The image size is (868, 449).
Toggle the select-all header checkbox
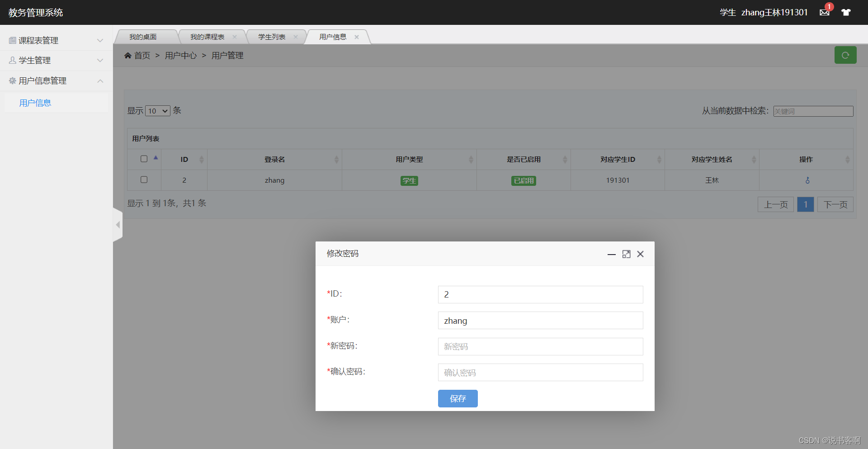[x=144, y=159]
